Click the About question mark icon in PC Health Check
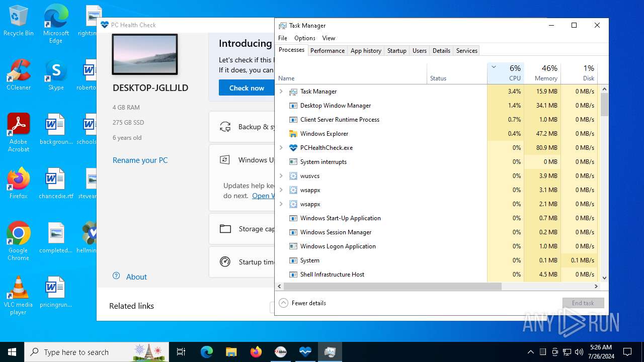 pos(116,276)
